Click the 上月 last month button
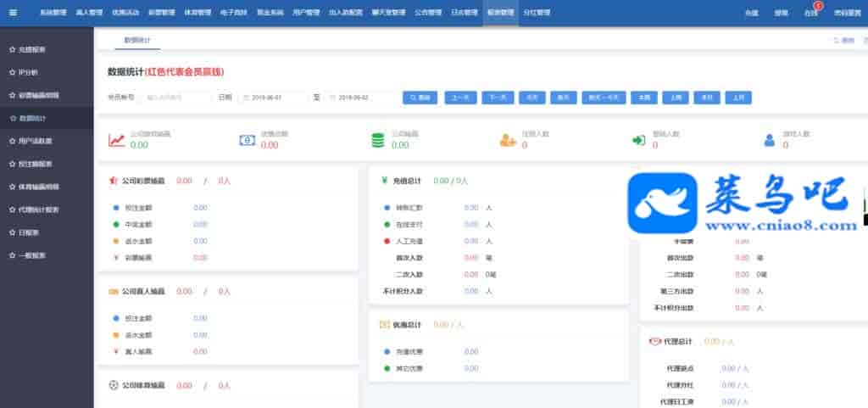868x408 pixels. (738, 98)
